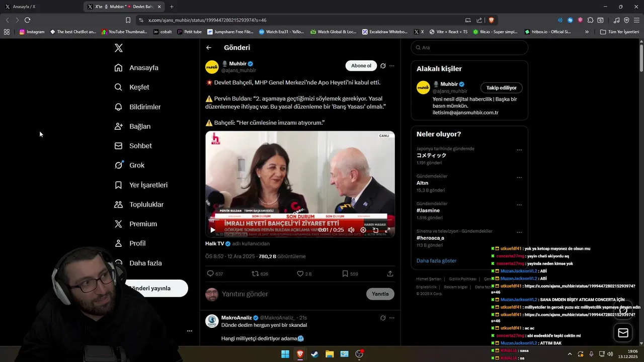Open the Windows Start menu

(285, 354)
